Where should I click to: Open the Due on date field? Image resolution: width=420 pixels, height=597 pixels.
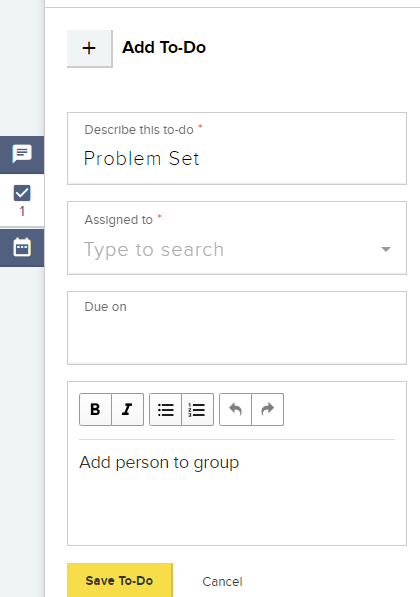click(x=237, y=328)
